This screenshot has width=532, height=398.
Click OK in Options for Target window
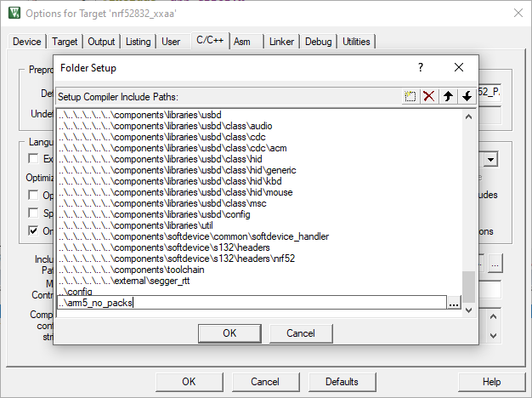189,382
